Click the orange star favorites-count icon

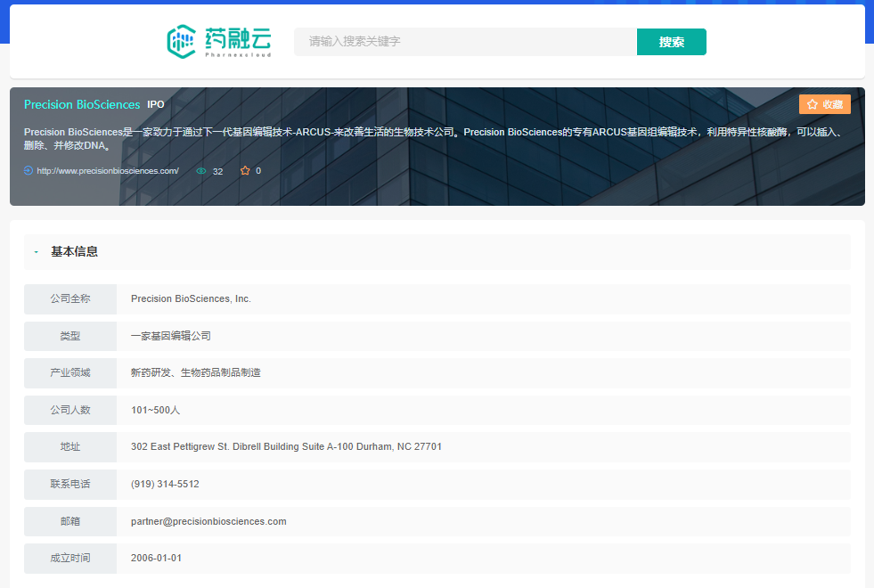pyautogui.click(x=245, y=171)
